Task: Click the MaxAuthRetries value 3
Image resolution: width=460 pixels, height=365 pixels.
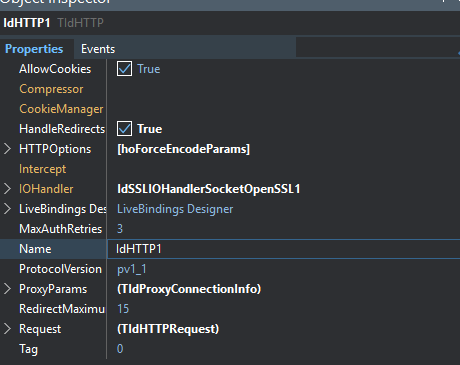Action: pos(120,229)
